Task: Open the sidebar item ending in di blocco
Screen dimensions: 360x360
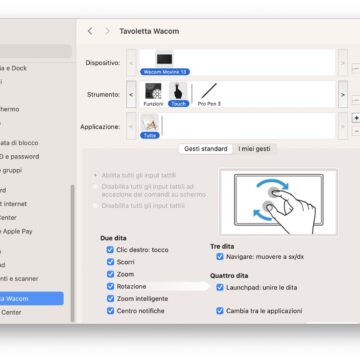Action: pyautogui.click(x=19, y=143)
